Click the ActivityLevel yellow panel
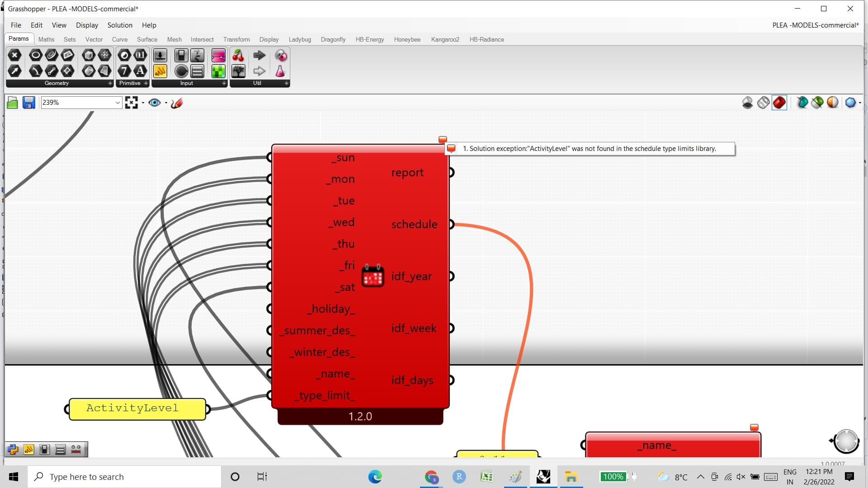 click(137, 409)
